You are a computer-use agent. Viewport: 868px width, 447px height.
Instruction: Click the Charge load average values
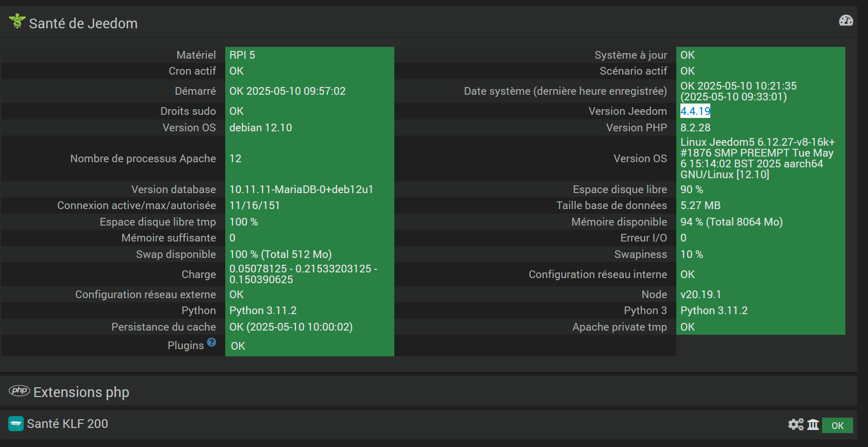[303, 274]
